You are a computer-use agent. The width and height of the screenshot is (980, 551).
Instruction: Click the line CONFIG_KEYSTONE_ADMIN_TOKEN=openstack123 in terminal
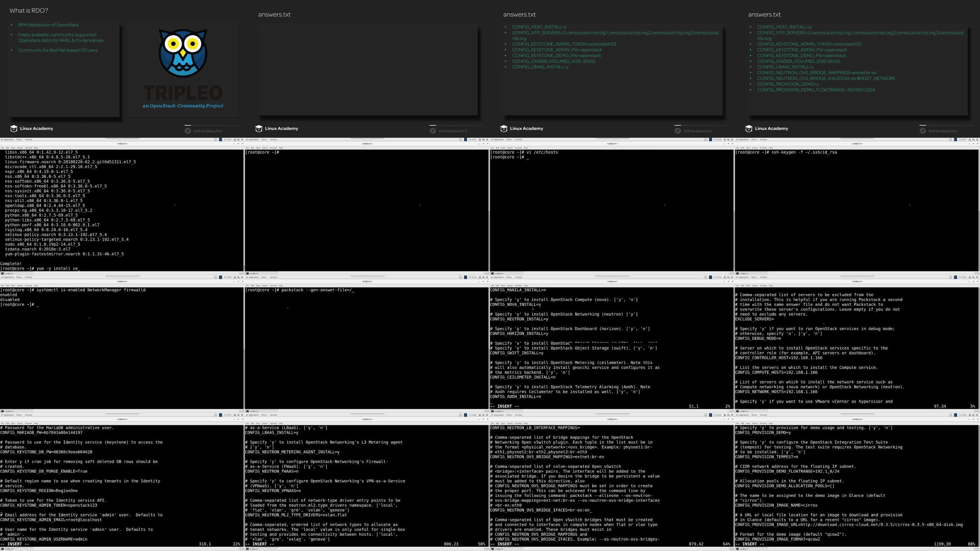[49, 505]
